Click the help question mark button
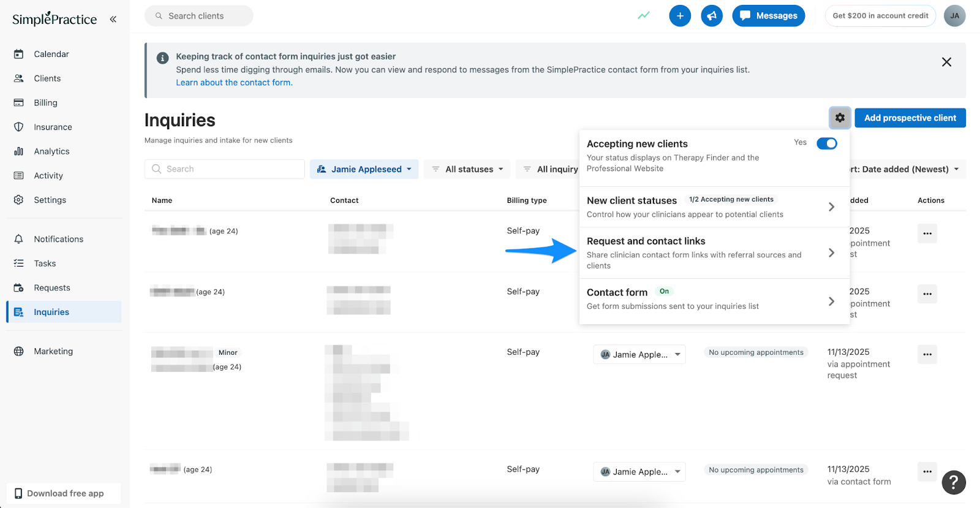Screen dimensions: 980x508 click(x=954, y=482)
